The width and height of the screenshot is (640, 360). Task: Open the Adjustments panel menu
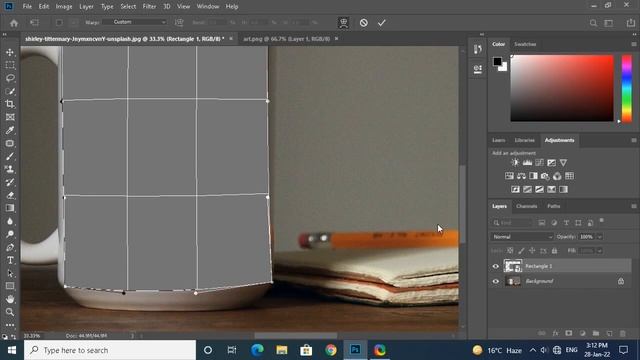[633, 140]
